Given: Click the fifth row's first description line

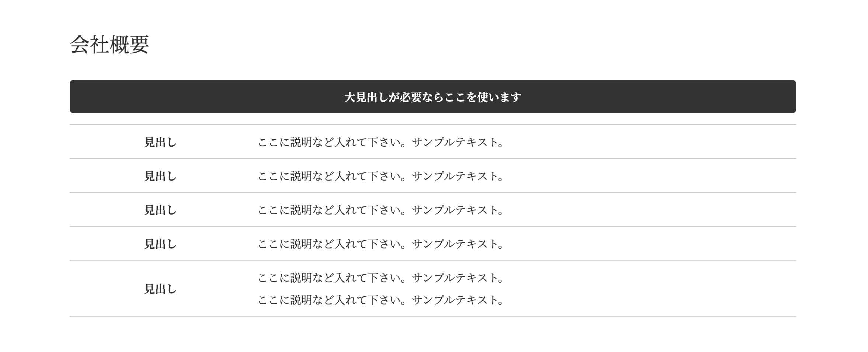Looking at the screenshot, I should tap(381, 278).
